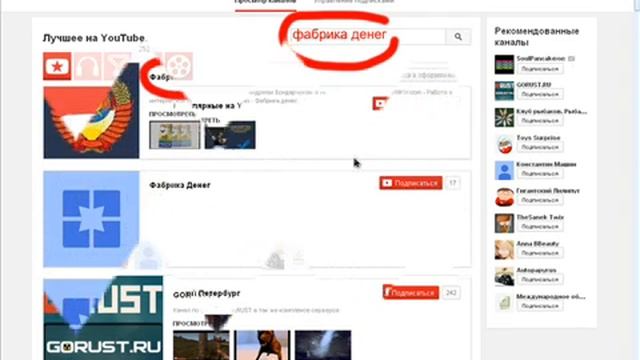Screen dimensions: 640x360
Task: Subscribe to the 'Клуб рыбаков' channel
Action: tap(540, 121)
